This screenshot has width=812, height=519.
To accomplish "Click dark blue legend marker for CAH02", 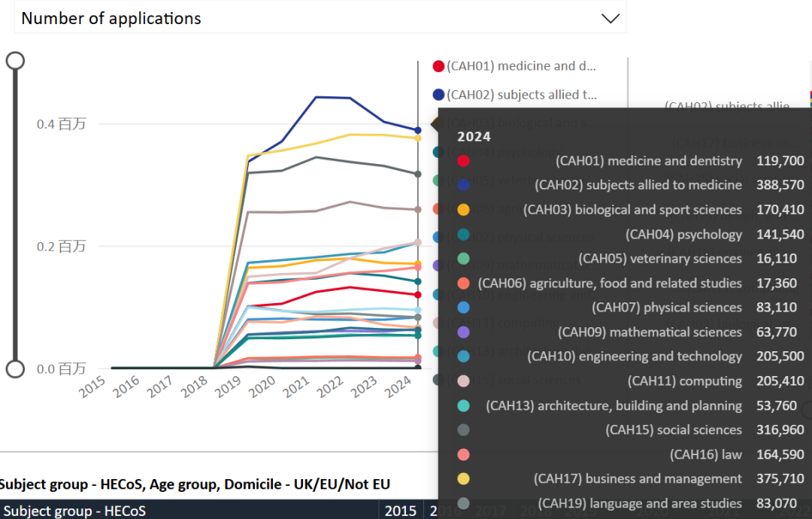I will pos(438,95).
